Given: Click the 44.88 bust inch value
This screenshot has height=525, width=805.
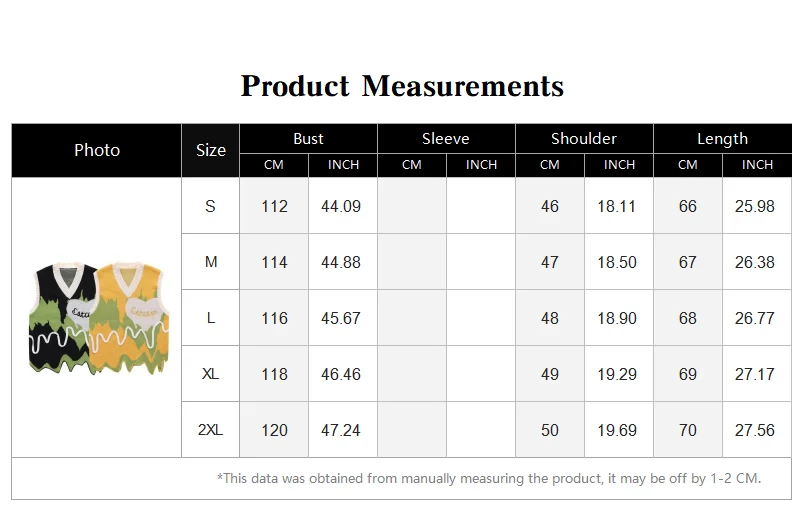Looking at the screenshot, I should point(341,262).
